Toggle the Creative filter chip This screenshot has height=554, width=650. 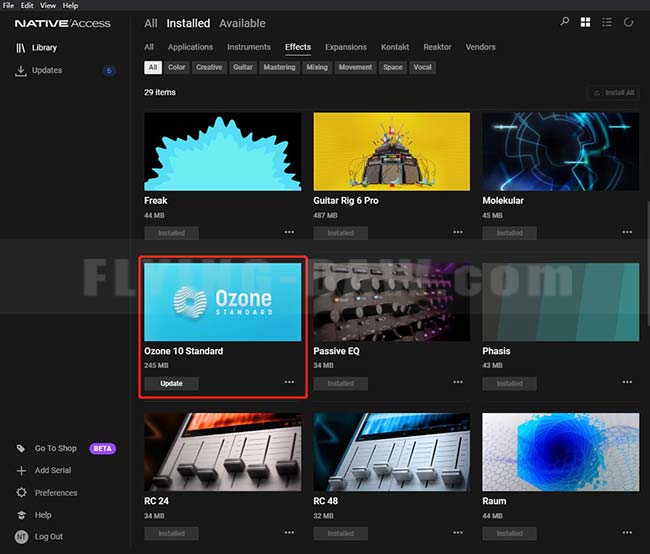[x=209, y=67]
